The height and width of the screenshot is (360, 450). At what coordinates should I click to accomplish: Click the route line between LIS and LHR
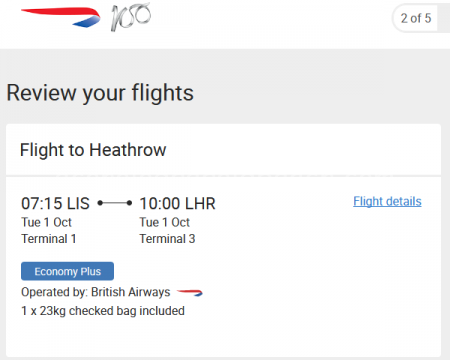pos(115,203)
